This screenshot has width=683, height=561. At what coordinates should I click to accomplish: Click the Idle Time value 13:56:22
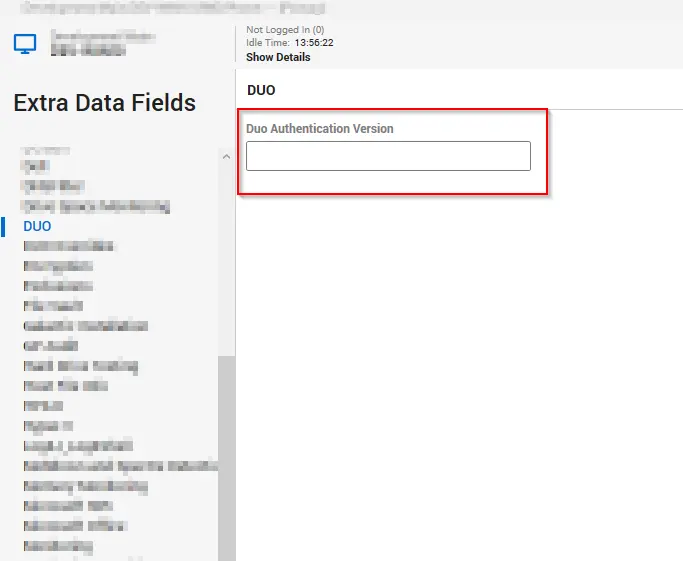coord(314,43)
